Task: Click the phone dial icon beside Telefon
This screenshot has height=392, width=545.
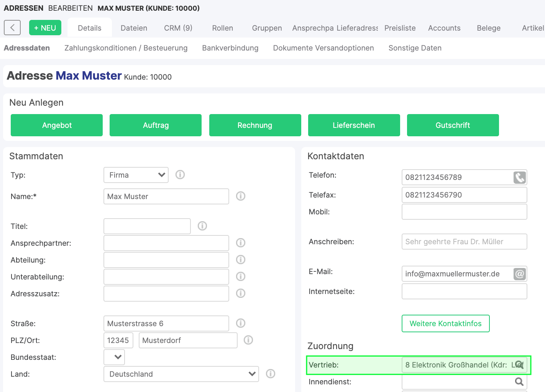Action: 519,178
